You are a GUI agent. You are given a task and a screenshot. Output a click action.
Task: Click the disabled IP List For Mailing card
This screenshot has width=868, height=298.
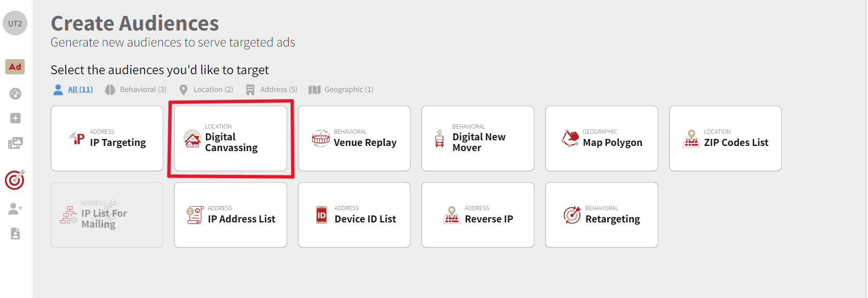click(x=107, y=215)
